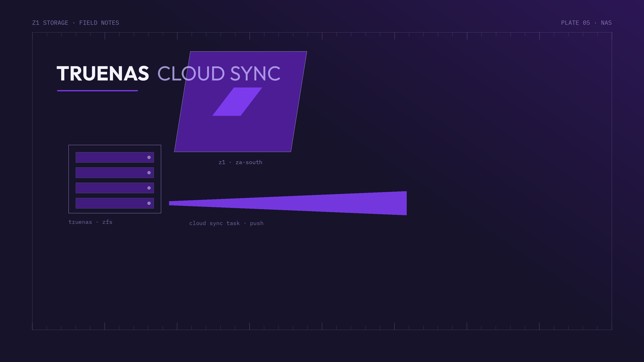Click the "TRUENAS" heading word
The height and width of the screenshot is (362, 644).
tap(103, 74)
